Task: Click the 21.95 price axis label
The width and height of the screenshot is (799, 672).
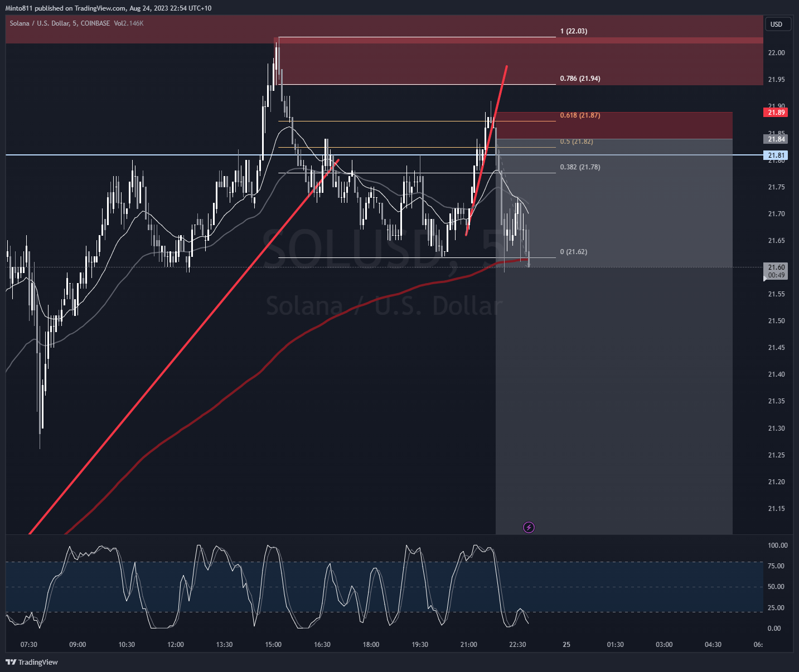Action: pos(776,80)
